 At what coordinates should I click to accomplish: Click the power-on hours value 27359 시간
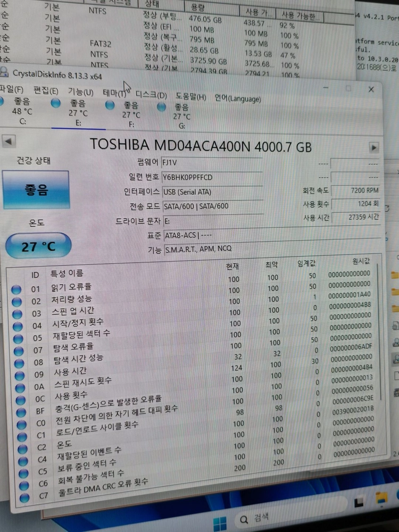tap(356, 217)
